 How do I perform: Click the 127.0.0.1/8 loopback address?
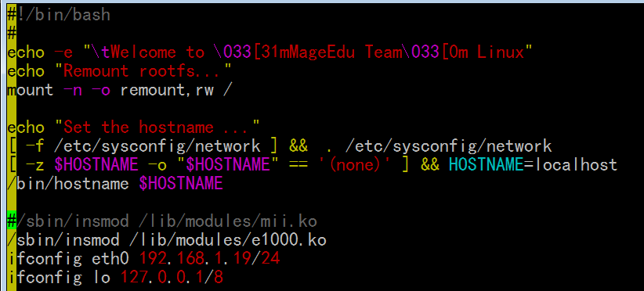pyautogui.click(x=172, y=278)
